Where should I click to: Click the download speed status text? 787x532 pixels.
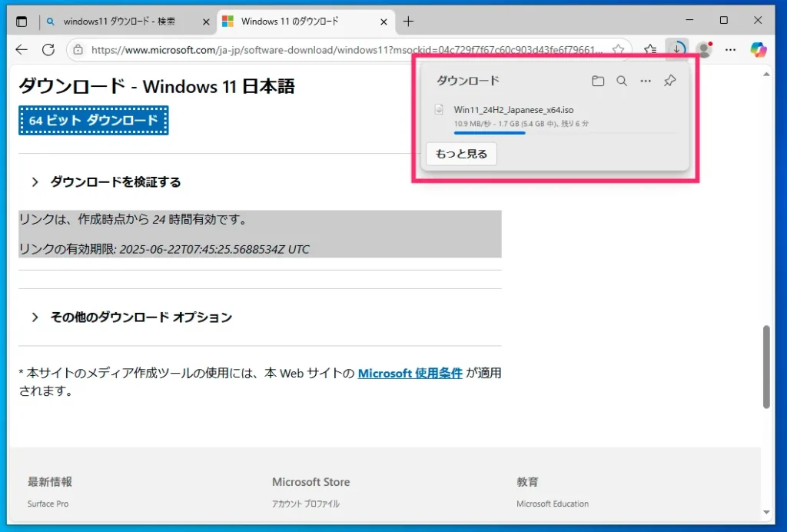(x=521, y=124)
